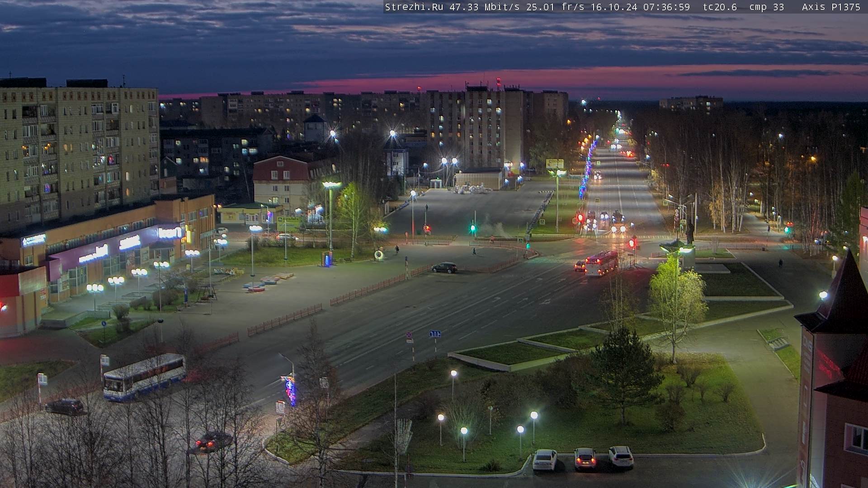Select the 16.10.24 date stamp
The height and width of the screenshot is (488, 868).
point(614,7)
